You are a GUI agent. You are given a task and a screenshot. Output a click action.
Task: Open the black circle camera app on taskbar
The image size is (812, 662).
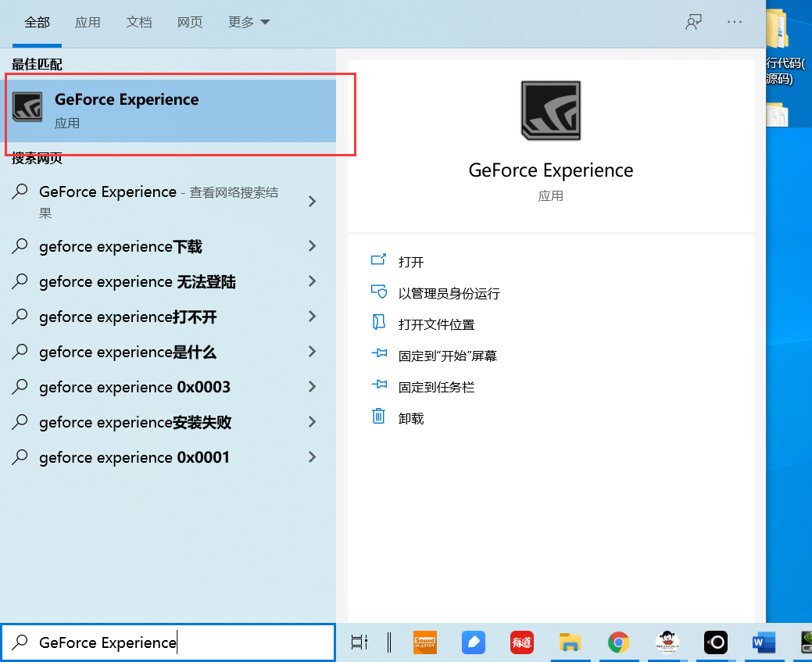pyautogui.click(x=716, y=642)
